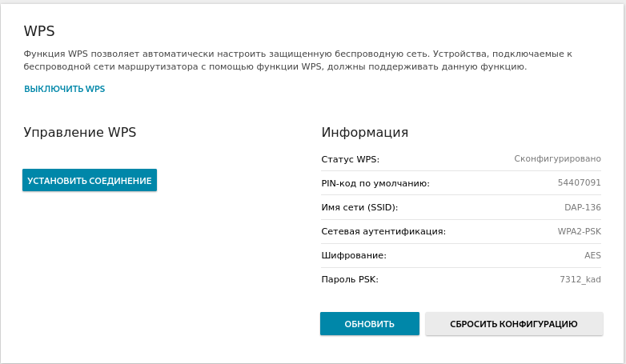This screenshot has width=626, height=364.
Task: Select the Пароль PSK label
Action: pos(350,279)
